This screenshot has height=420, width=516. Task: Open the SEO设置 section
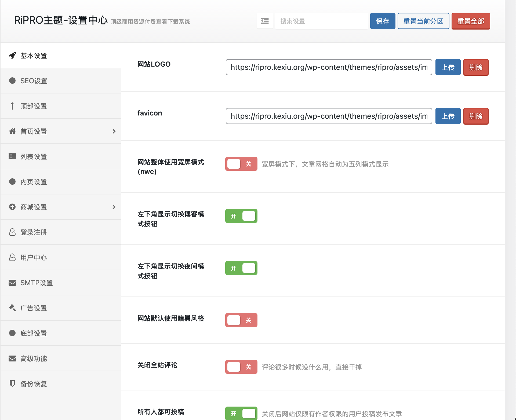coord(34,81)
